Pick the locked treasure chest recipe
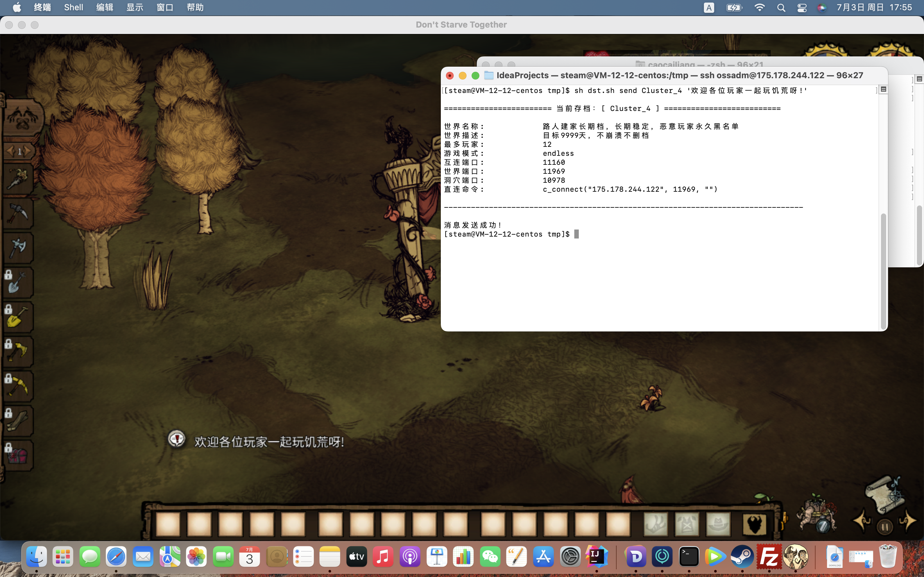The height and width of the screenshot is (577, 924). (x=18, y=455)
